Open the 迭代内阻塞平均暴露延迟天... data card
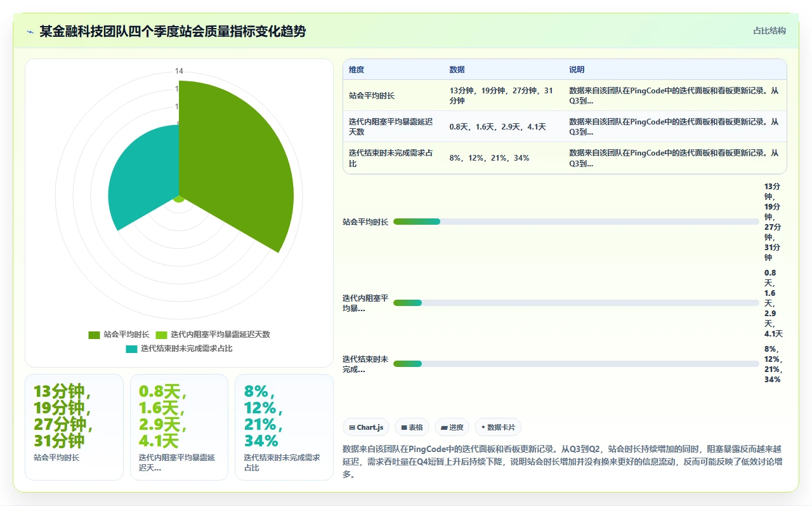The height and width of the screenshot is (506, 812). tap(179, 427)
